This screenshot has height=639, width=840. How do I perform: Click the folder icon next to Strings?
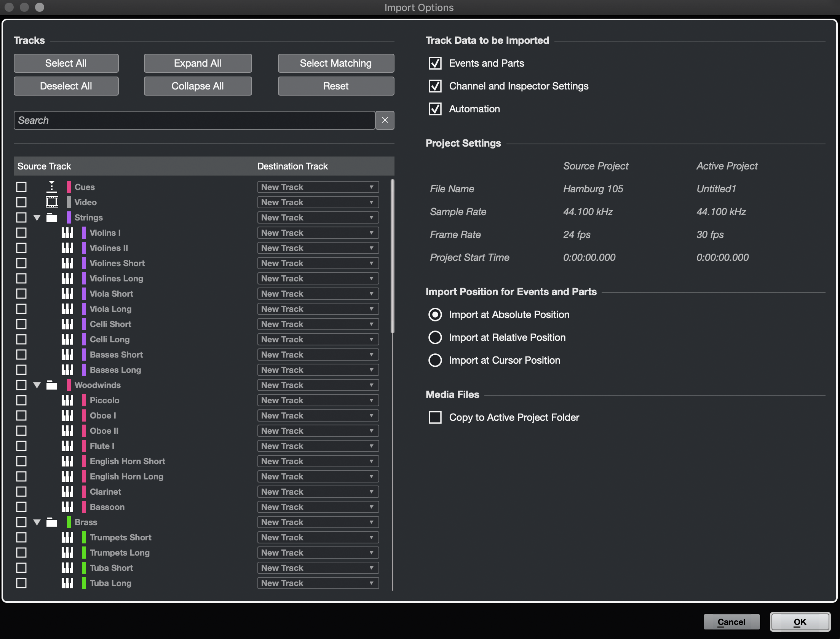[x=51, y=217]
